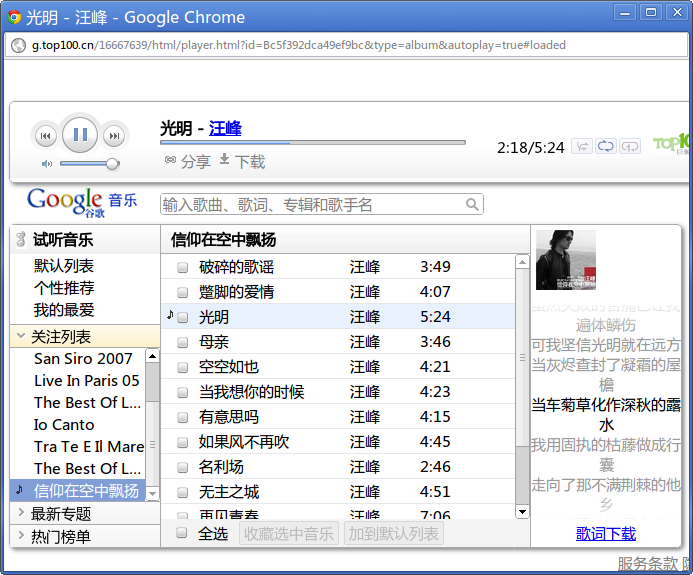Image resolution: width=693 pixels, height=575 pixels.
Task: Open 个性推荐 in the sidebar
Action: 64,288
